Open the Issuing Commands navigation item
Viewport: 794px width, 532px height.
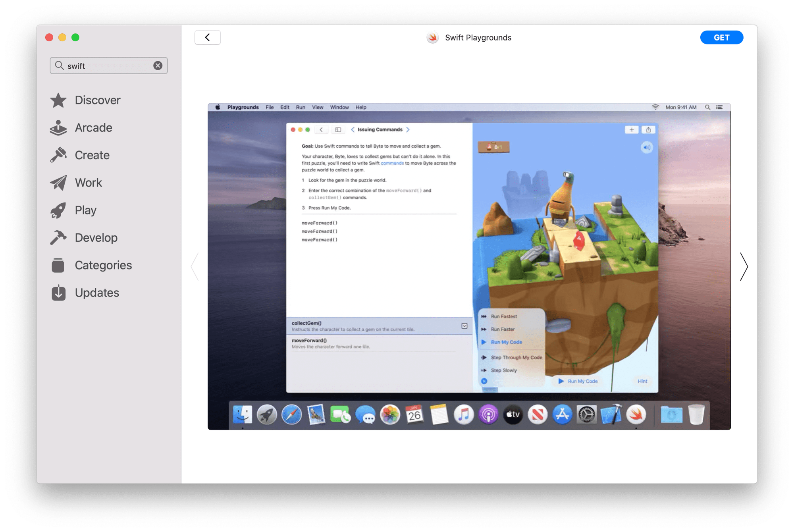[x=380, y=129]
